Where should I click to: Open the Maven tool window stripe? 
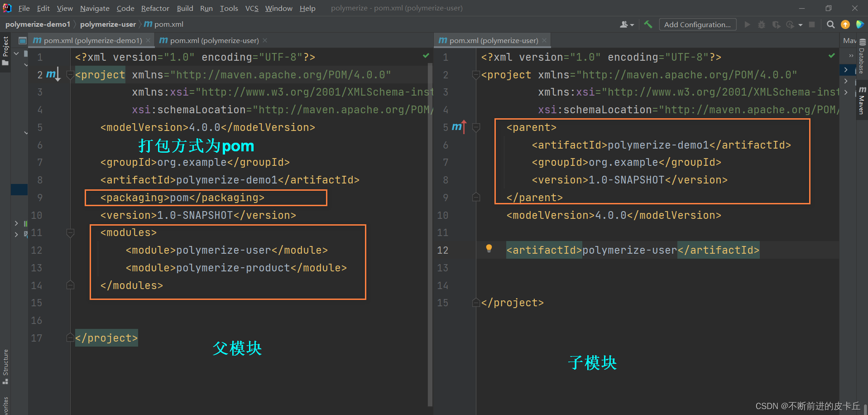862,101
